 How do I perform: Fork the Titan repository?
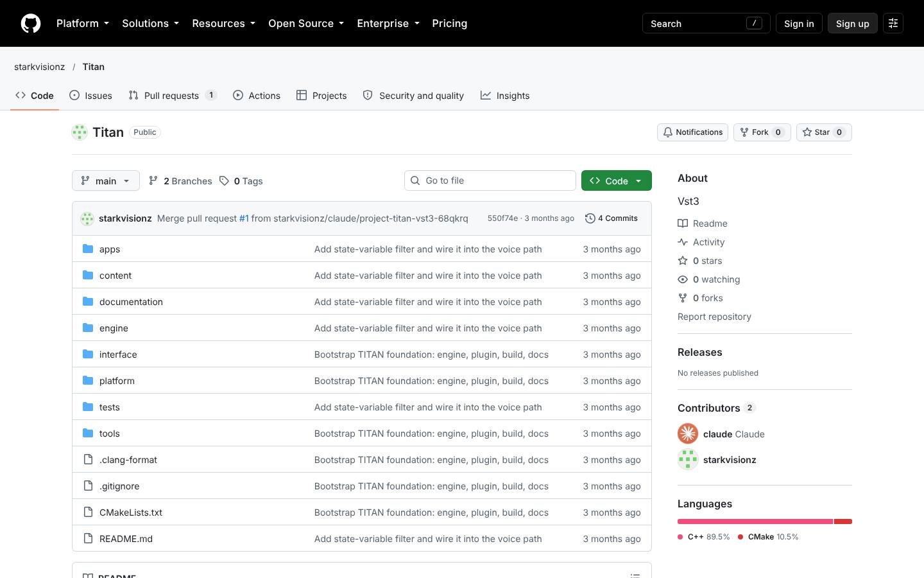click(762, 132)
